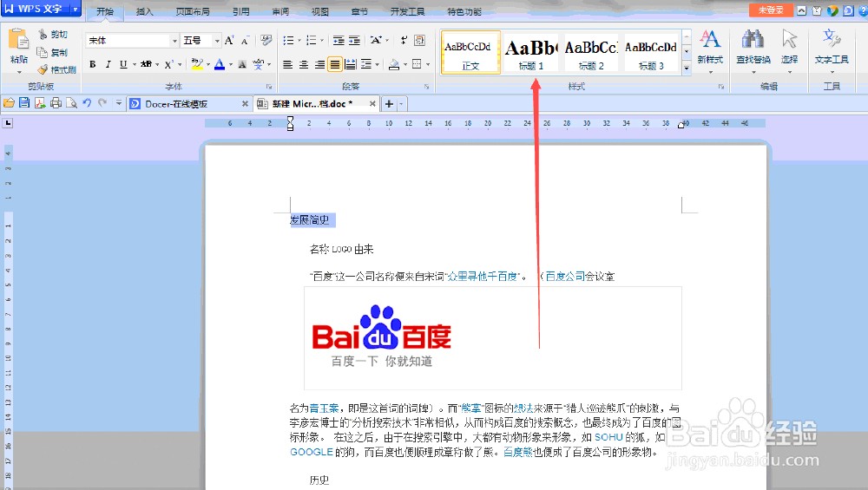
Task: Activate the Format Painter (格式刷)
Action: (x=56, y=69)
